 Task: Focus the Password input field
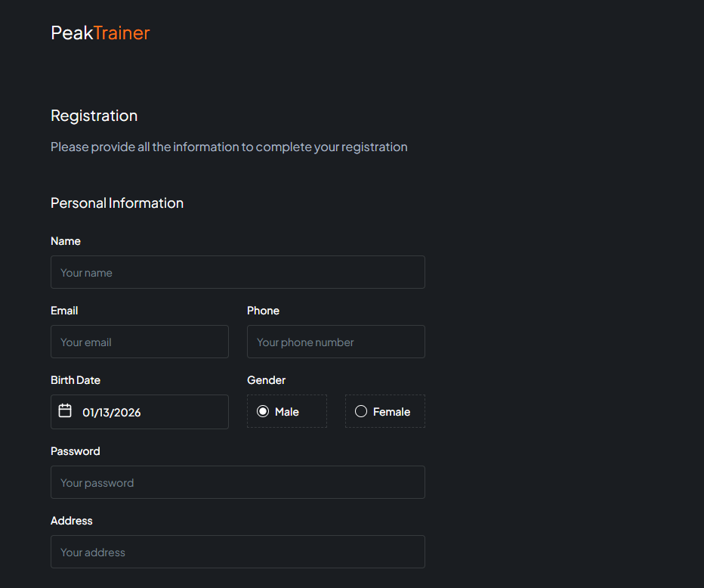tap(237, 482)
